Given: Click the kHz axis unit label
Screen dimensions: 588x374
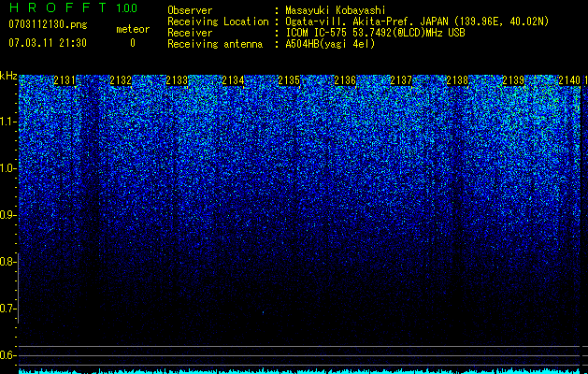Looking at the screenshot, I should (x=8, y=76).
